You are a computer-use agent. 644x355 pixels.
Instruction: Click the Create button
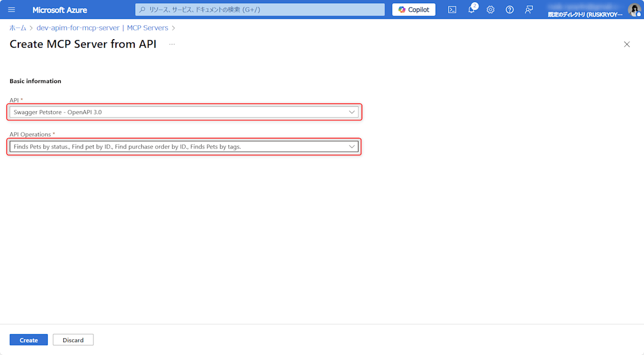(x=28, y=340)
